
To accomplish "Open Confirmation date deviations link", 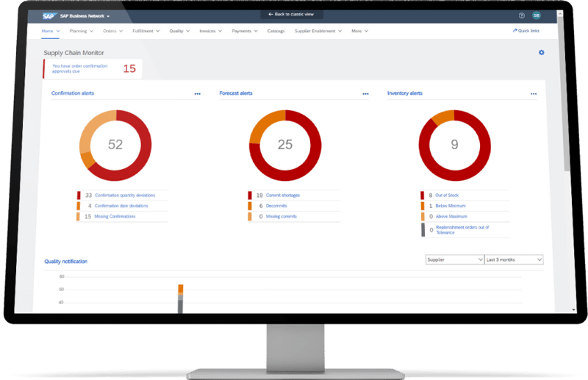I will pyautogui.click(x=121, y=206).
